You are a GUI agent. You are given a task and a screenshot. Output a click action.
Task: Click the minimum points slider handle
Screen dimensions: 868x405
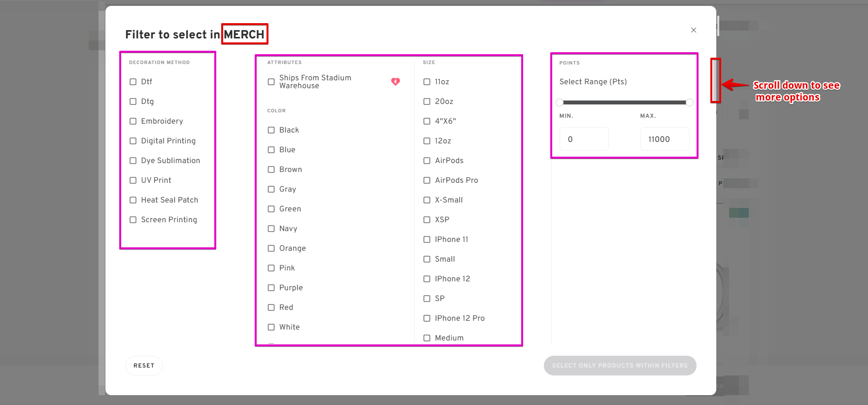point(560,102)
